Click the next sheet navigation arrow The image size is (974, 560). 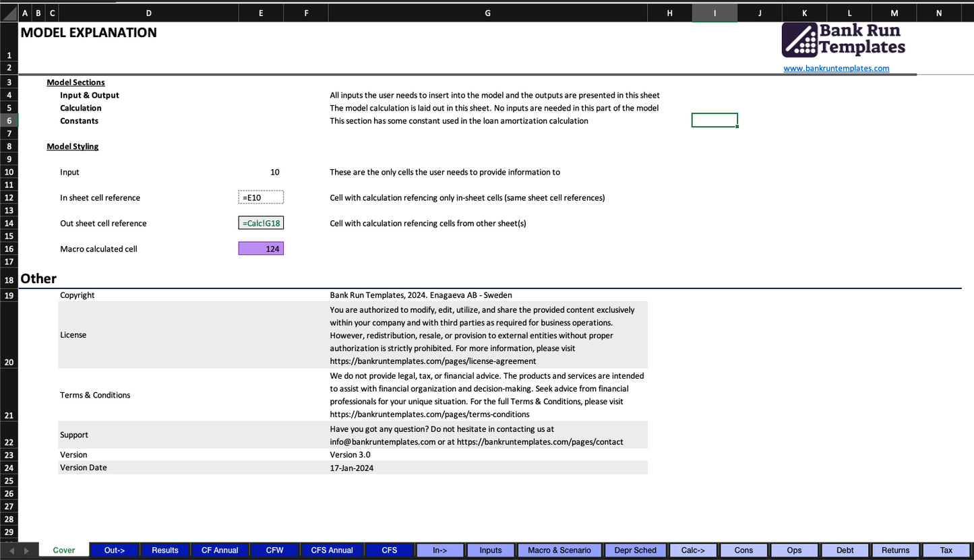(x=26, y=551)
